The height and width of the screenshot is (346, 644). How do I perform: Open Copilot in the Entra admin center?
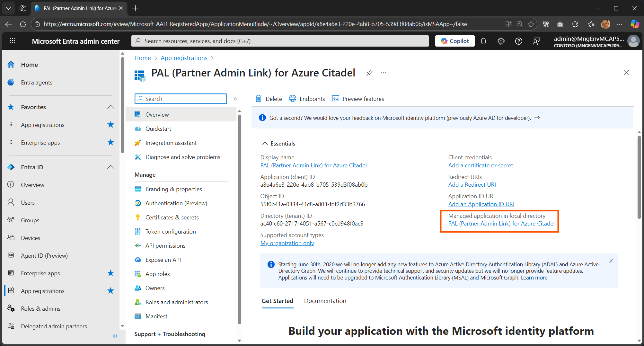[454, 41]
